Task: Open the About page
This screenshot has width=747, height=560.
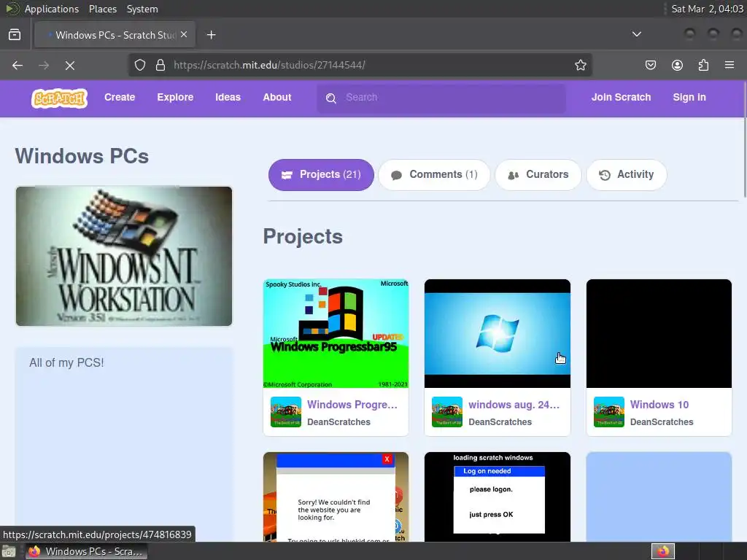Action: tap(276, 97)
